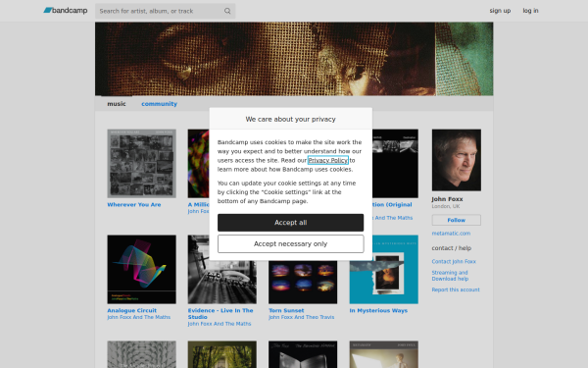The height and width of the screenshot is (368, 588).
Task: Open the sunlit figure album cover in bottom row
Action: coord(383,354)
